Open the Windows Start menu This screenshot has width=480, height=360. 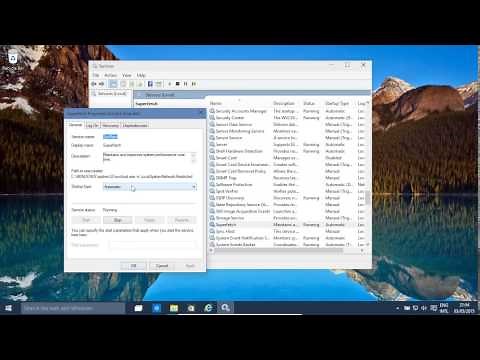click(x=9, y=308)
